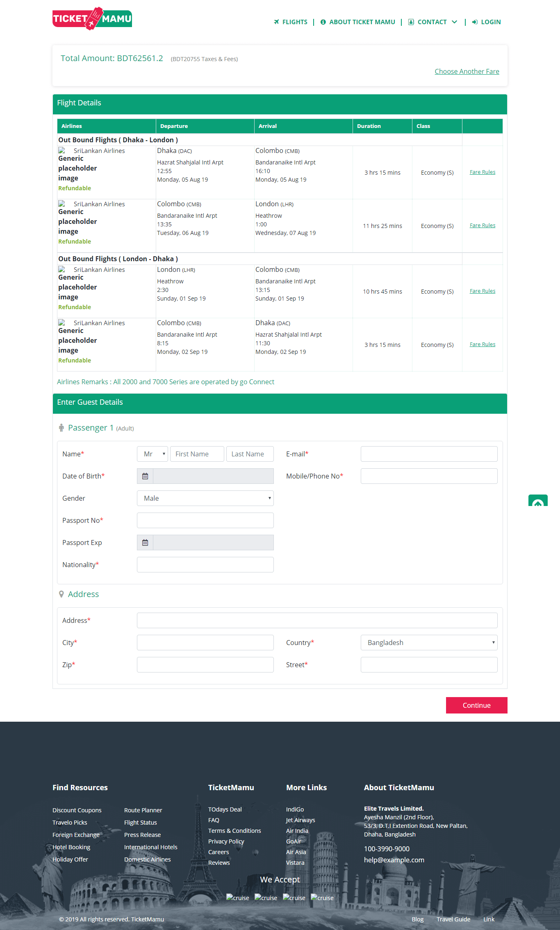Click the login arrow icon in header

[x=475, y=22]
